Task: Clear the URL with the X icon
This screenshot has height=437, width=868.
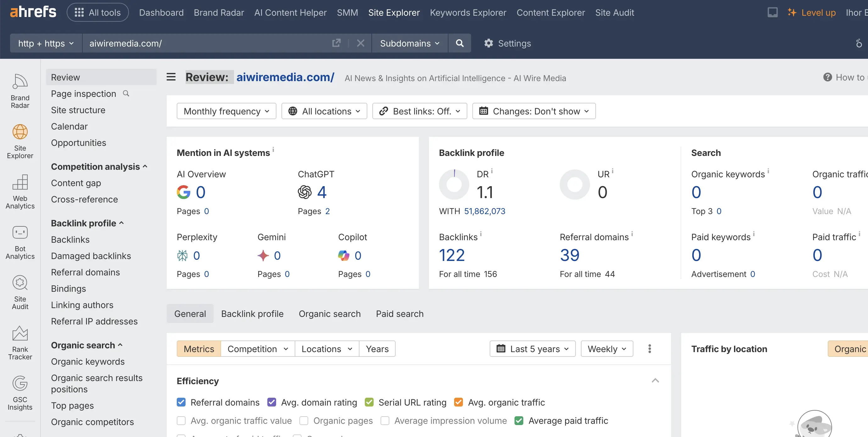Action: 360,43
